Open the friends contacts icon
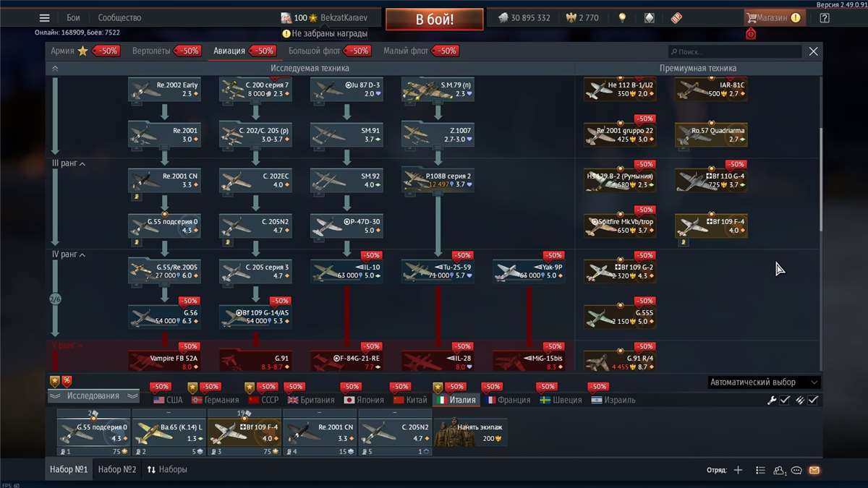868x488 pixels. coord(779,470)
